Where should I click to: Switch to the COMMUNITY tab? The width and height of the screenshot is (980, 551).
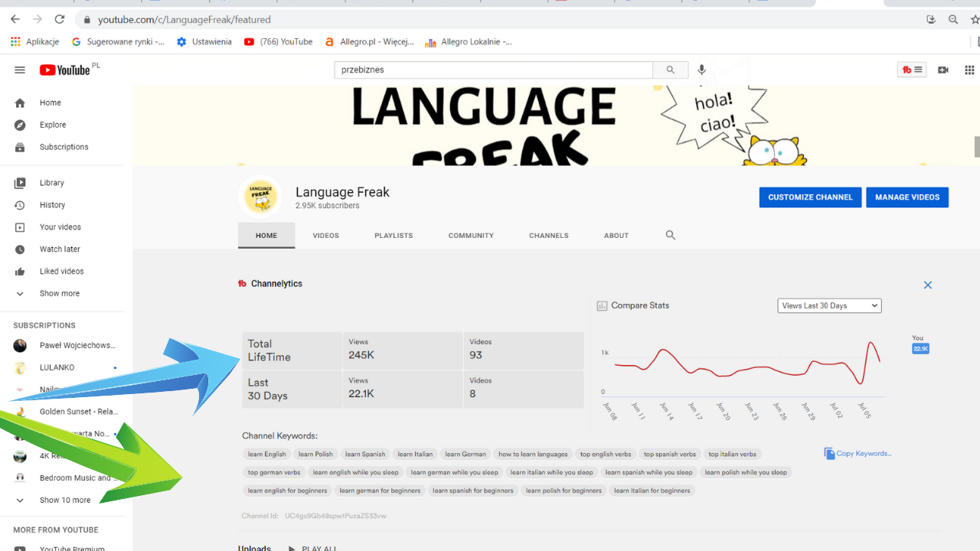(x=471, y=235)
